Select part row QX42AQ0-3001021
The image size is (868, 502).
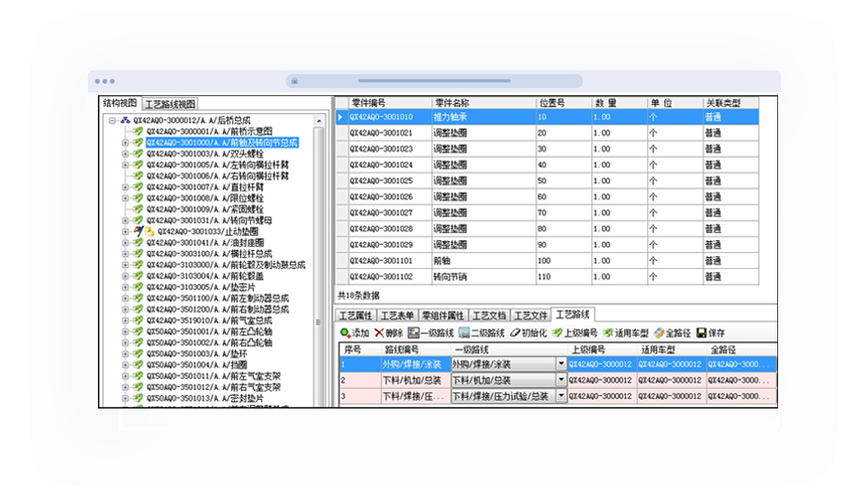(547, 133)
